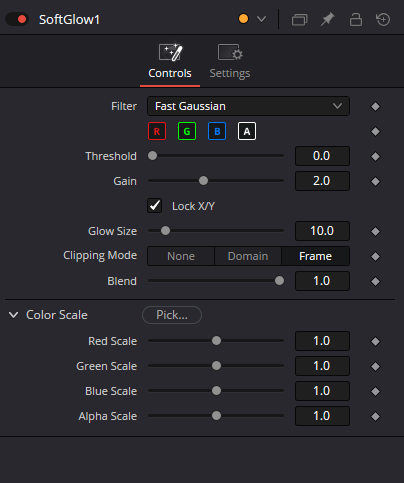Set Clipping Mode to Domain

248,256
